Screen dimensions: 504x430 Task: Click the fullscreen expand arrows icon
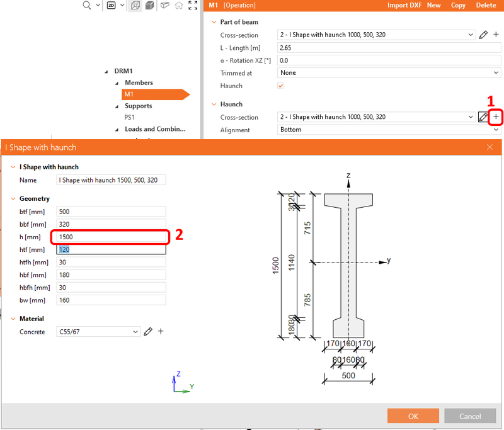pyautogui.click(x=192, y=6)
